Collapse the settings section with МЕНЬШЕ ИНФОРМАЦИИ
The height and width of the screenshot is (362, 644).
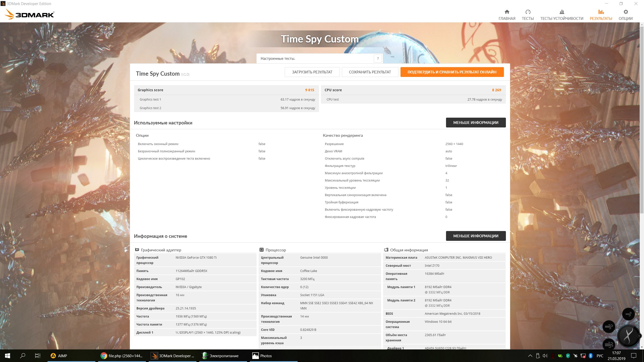(x=475, y=122)
